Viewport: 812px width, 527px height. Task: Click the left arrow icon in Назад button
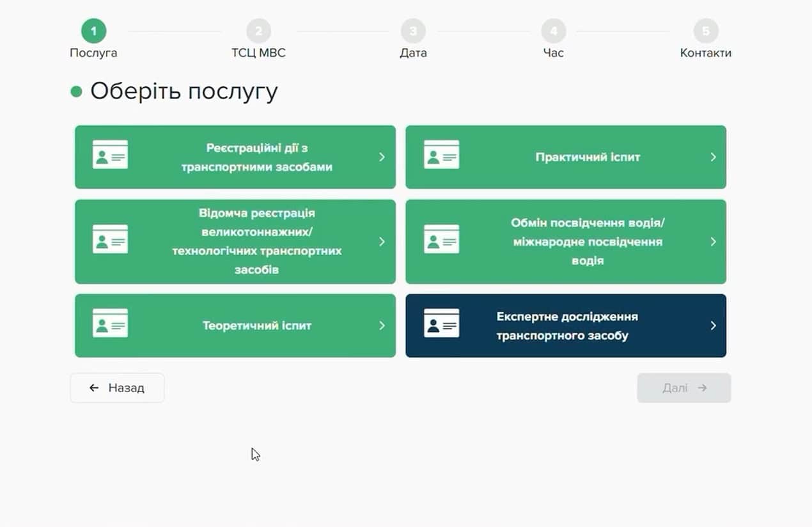94,388
